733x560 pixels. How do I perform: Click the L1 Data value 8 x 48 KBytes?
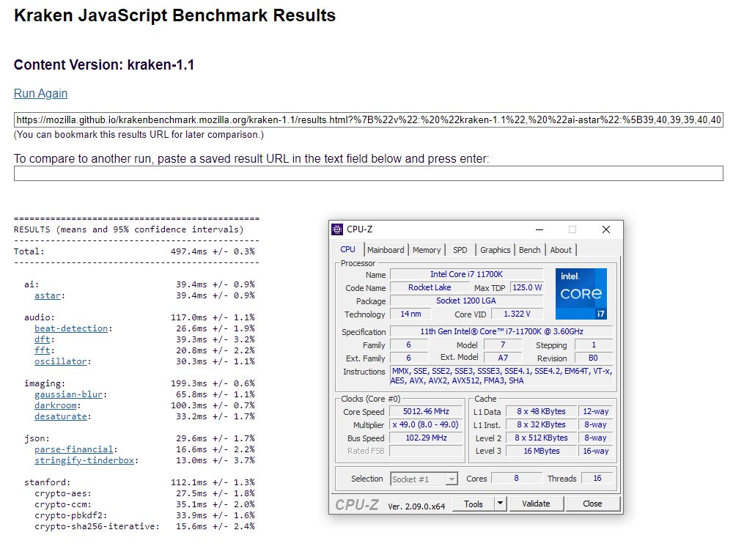pos(541,411)
